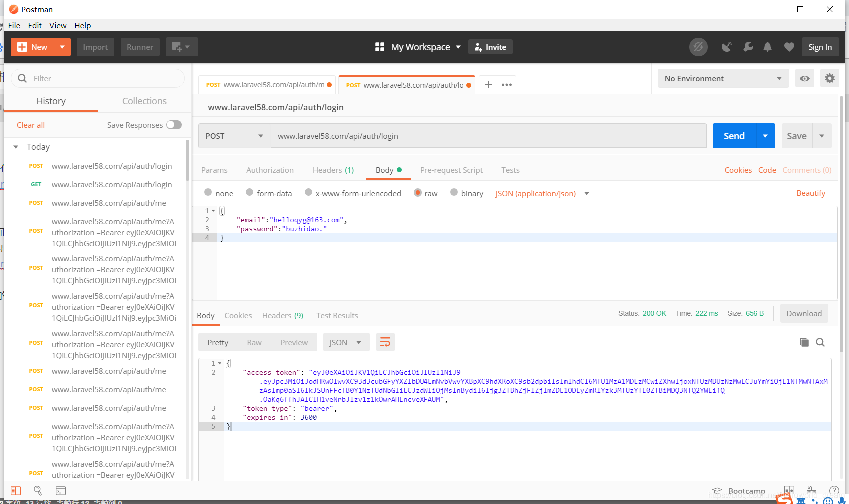Click history sidebar scrollbar
This screenshot has height=504, width=849.
point(188,160)
